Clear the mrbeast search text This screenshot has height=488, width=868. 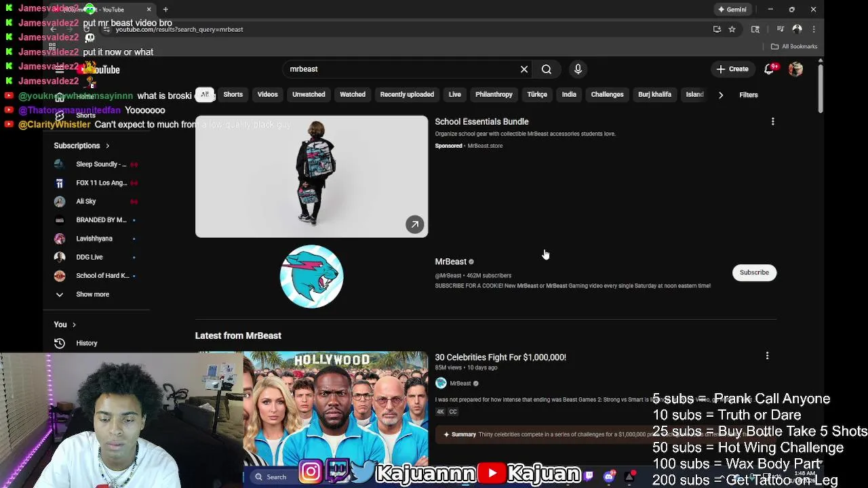[x=524, y=69]
